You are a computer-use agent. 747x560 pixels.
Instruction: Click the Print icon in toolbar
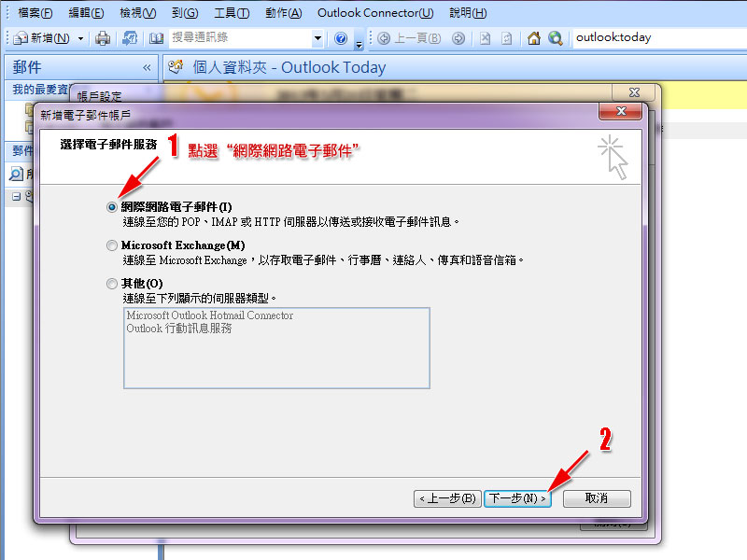[x=103, y=38]
